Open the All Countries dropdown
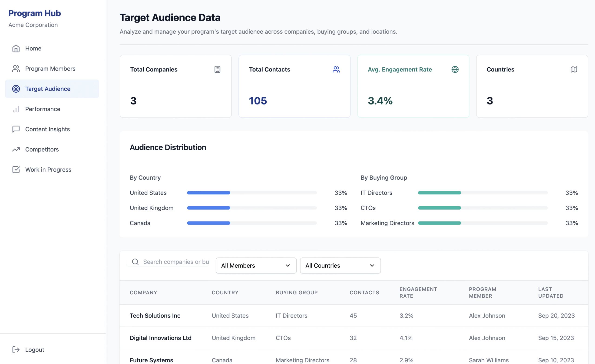595x364 pixels. 340,266
